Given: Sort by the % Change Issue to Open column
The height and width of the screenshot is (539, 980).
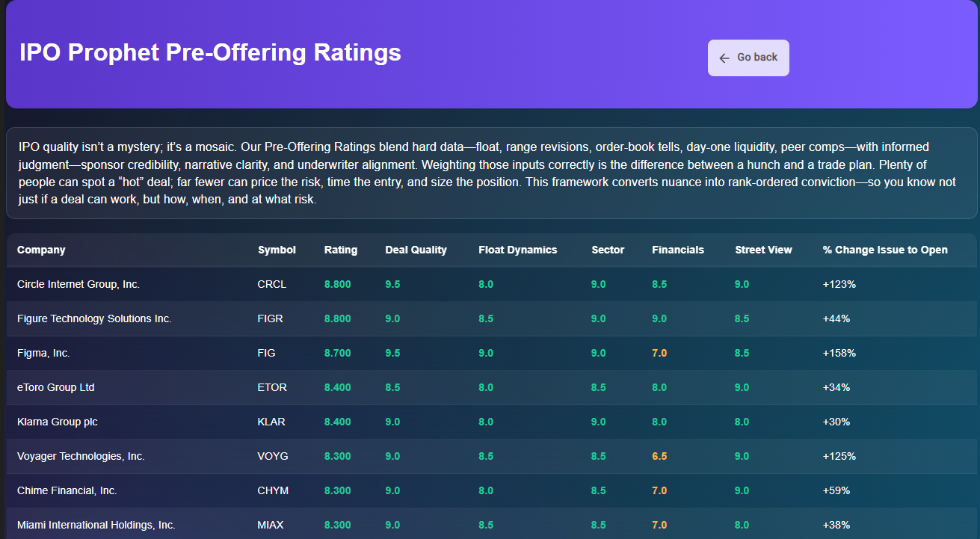Looking at the screenshot, I should click(x=885, y=250).
